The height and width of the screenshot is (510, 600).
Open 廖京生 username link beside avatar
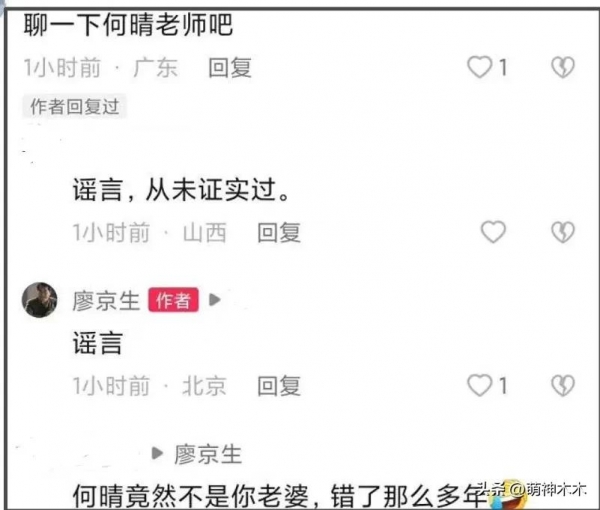coord(106,300)
